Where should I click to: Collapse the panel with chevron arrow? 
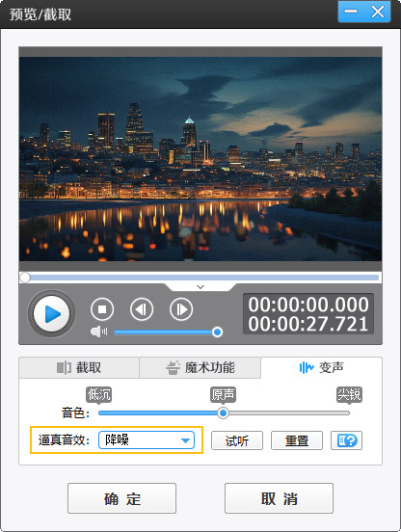[x=200, y=287]
